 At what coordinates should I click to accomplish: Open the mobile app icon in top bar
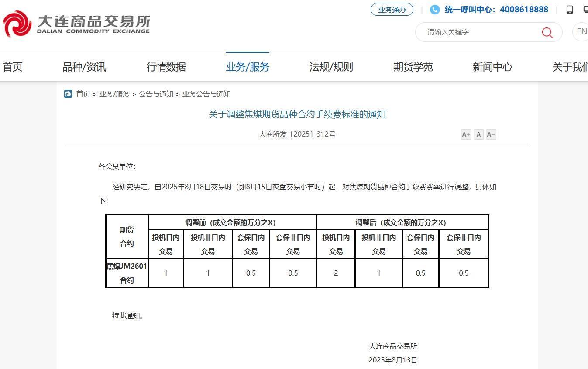tap(569, 9)
